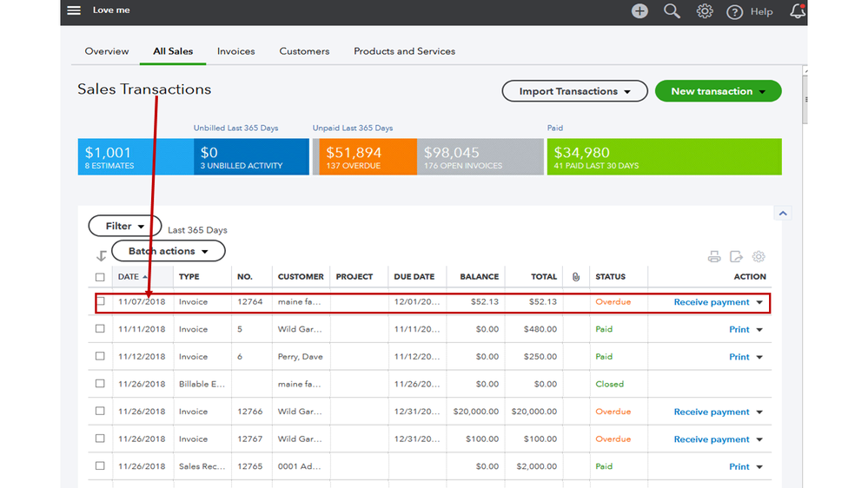Click Receive payment for invoice 12766
Viewport: 868px width, 488px height.
point(711,412)
